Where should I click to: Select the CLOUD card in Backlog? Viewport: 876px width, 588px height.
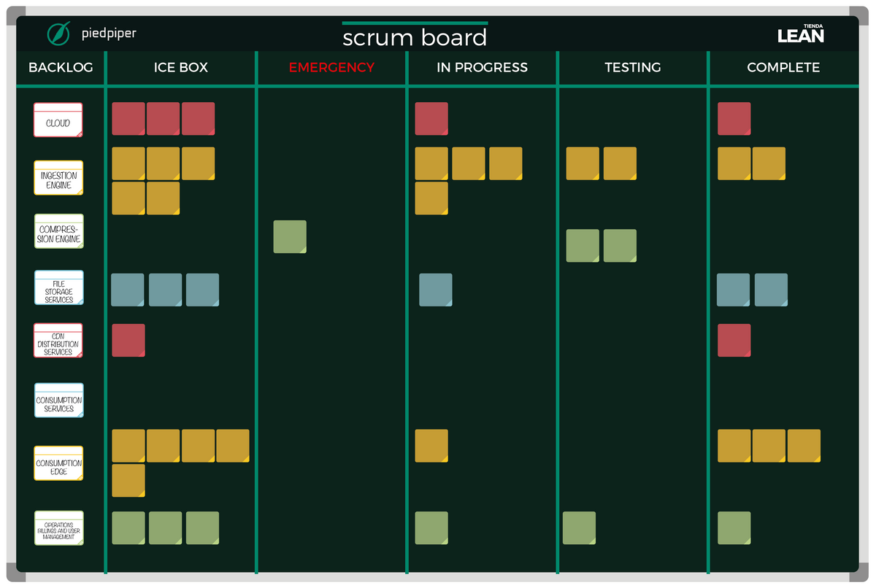(58, 120)
